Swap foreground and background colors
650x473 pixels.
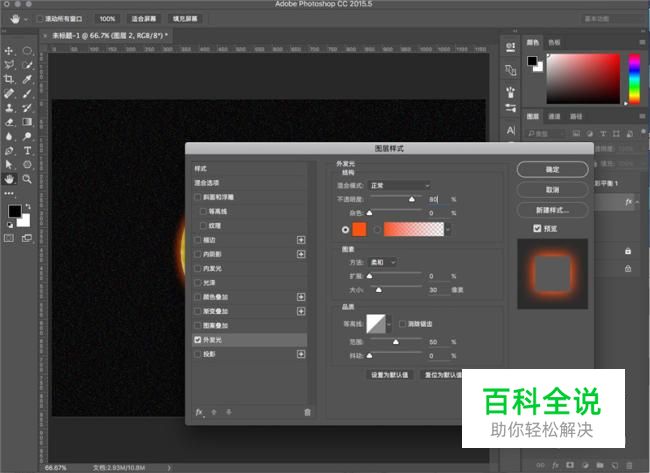click(28, 206)
